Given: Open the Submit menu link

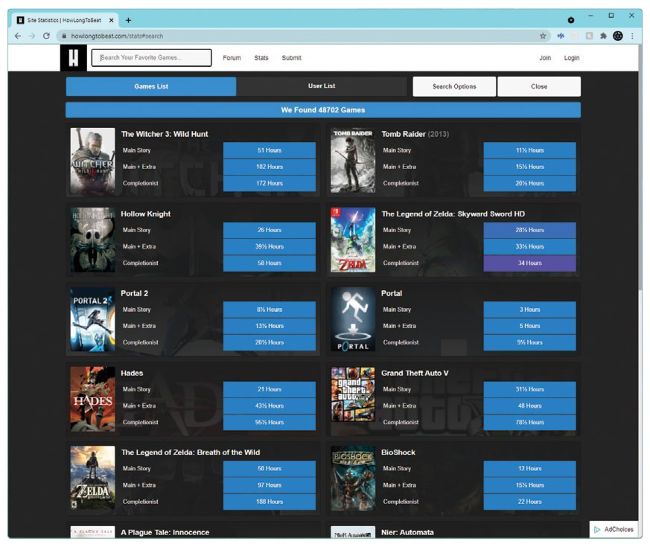Looking at the screenshot, I should pyautogui.click(x=291, y=58).
